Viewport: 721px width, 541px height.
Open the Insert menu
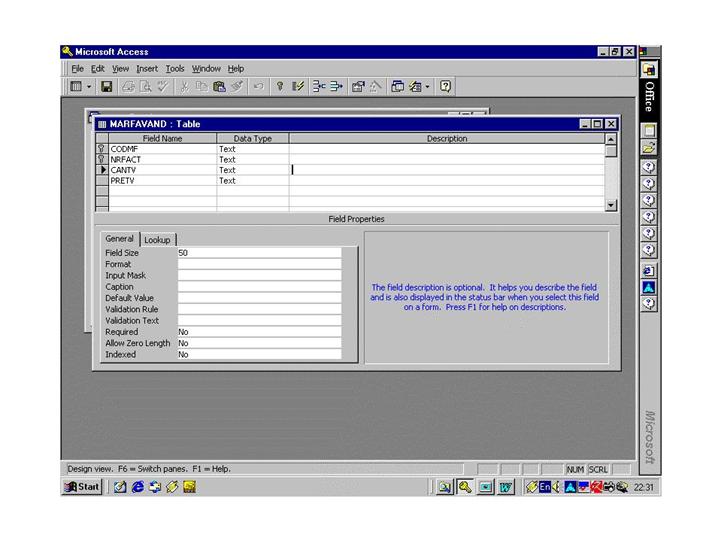(x=147, y=69)
